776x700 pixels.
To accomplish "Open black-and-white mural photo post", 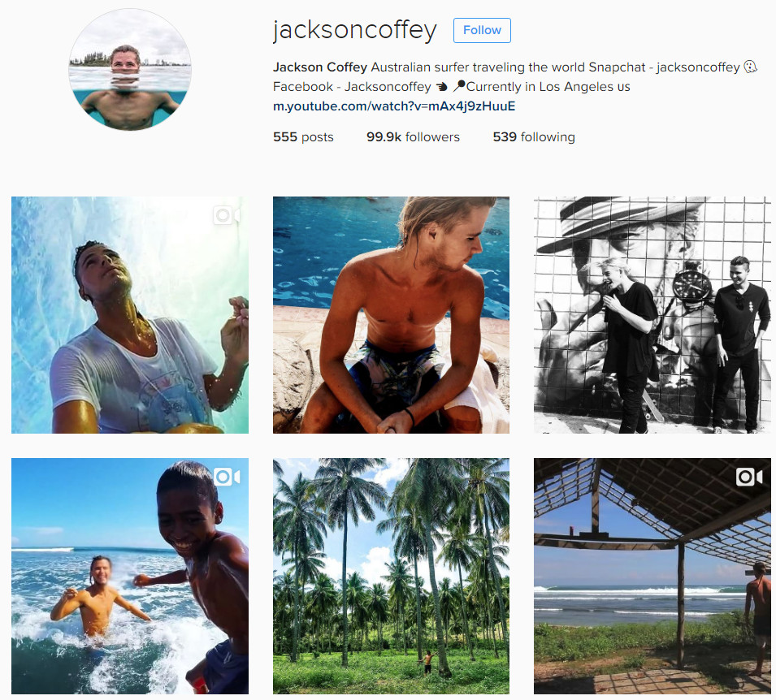I will click(652, 315).
